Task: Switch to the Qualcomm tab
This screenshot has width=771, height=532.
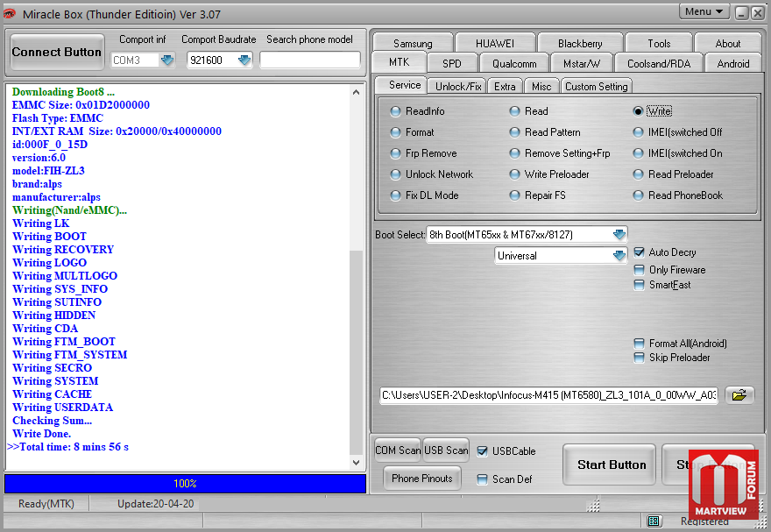Action: [x=514, y=63]
